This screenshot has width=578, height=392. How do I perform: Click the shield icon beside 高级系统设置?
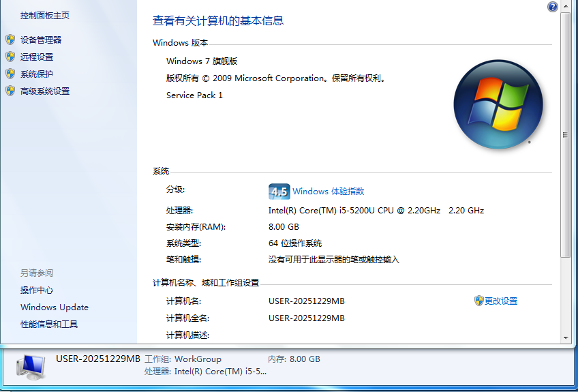[x=10, y=91]
